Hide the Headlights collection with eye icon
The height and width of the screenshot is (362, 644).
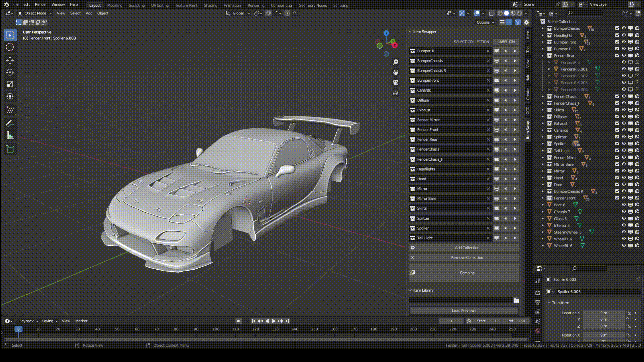[x=624, y=35]
